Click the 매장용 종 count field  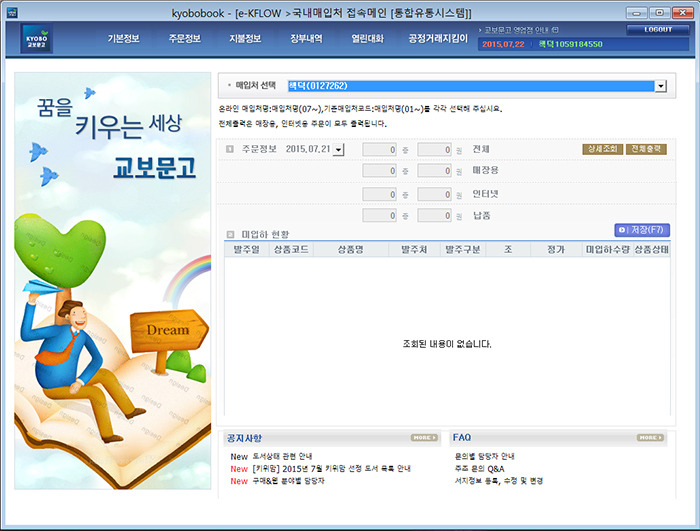[379, 171]
